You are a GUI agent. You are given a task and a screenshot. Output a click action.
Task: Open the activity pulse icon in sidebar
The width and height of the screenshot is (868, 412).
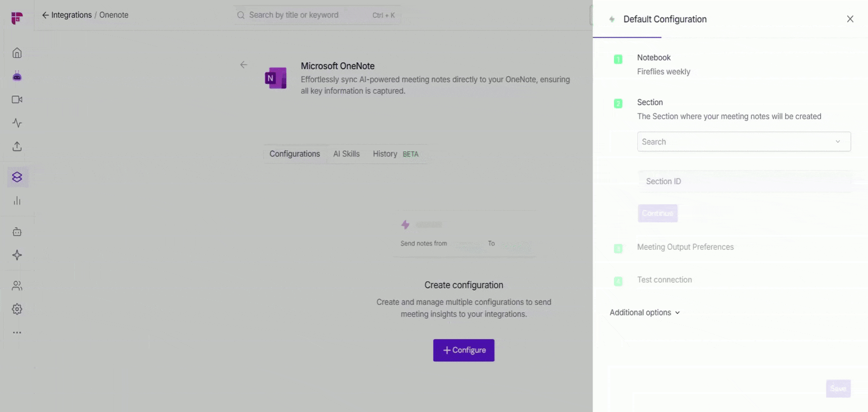[17, 123]
